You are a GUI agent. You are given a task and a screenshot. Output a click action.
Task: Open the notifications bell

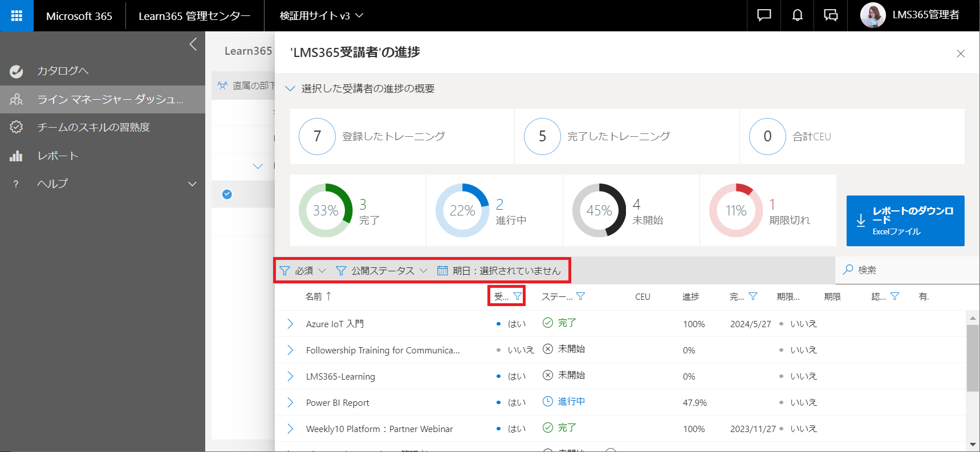click(798, 15)
